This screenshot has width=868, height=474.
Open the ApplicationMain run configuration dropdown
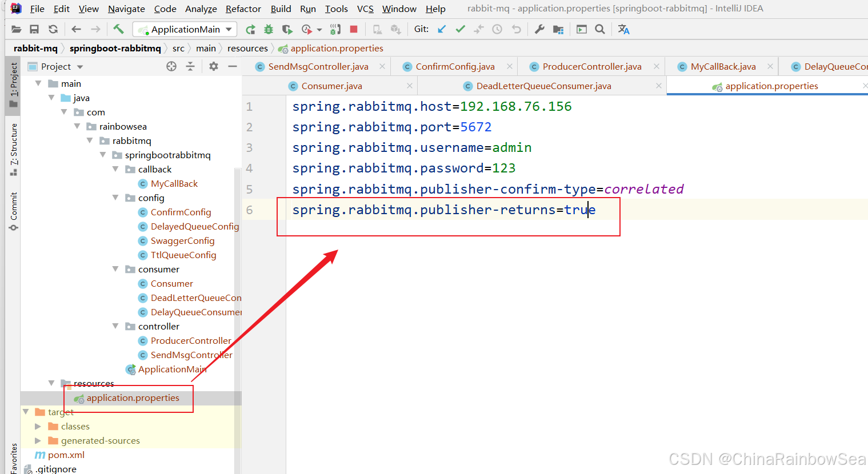pos(185,29)
